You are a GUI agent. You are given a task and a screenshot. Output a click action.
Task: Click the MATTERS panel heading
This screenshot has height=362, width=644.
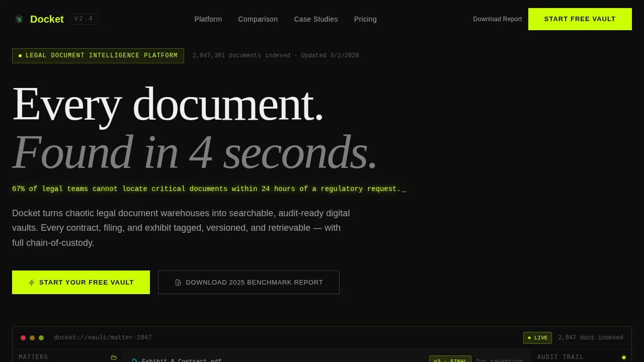[x=33, y=357]
